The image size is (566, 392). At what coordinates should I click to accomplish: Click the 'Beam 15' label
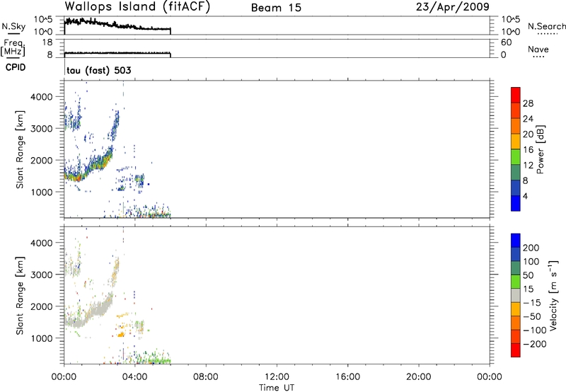[276, 8]
